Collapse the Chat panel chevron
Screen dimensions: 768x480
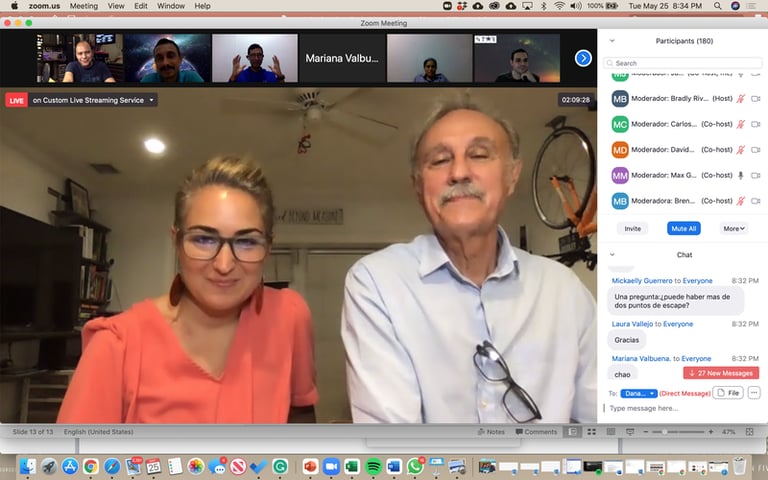612,255
